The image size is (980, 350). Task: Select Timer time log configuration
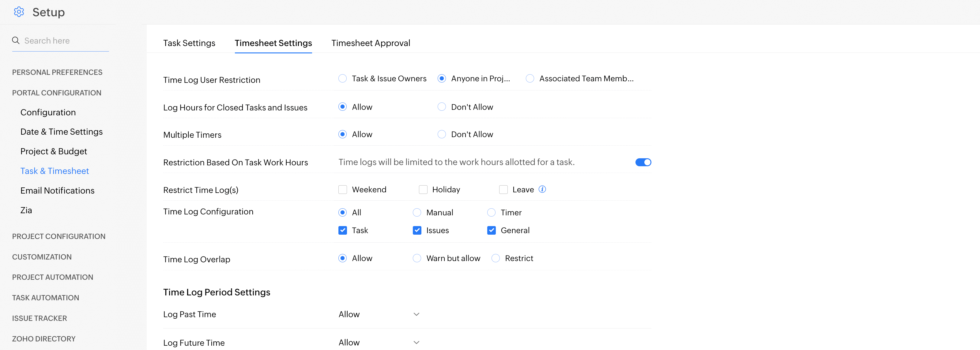(491, 213)
